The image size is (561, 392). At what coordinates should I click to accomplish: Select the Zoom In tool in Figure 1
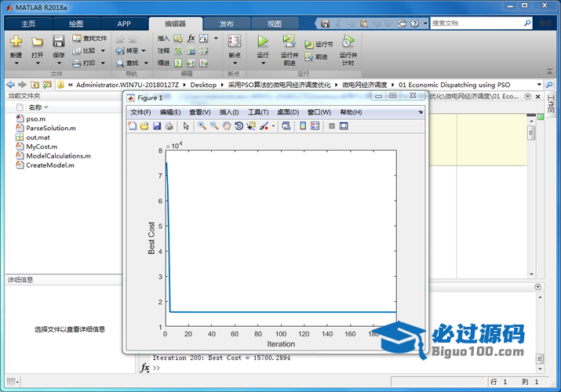tap(202, 125)
